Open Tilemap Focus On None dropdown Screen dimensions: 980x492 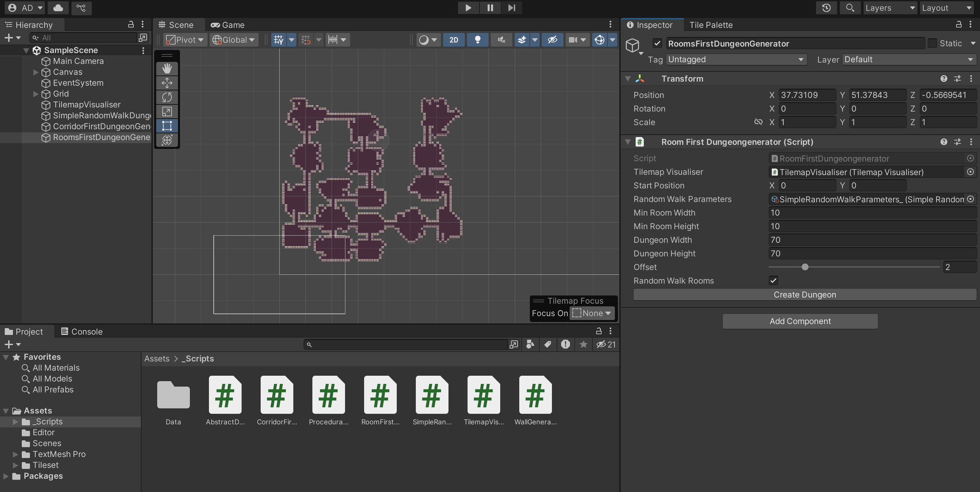[x=592, y=313]
